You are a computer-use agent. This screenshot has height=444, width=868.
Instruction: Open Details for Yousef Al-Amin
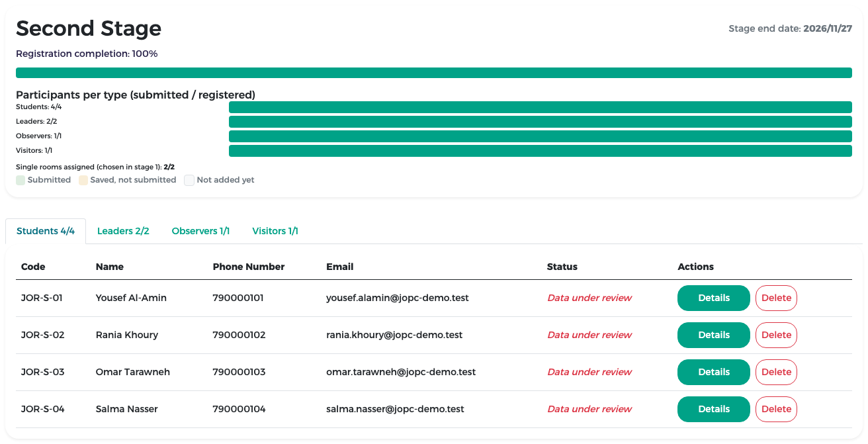[x=714, y=298]
